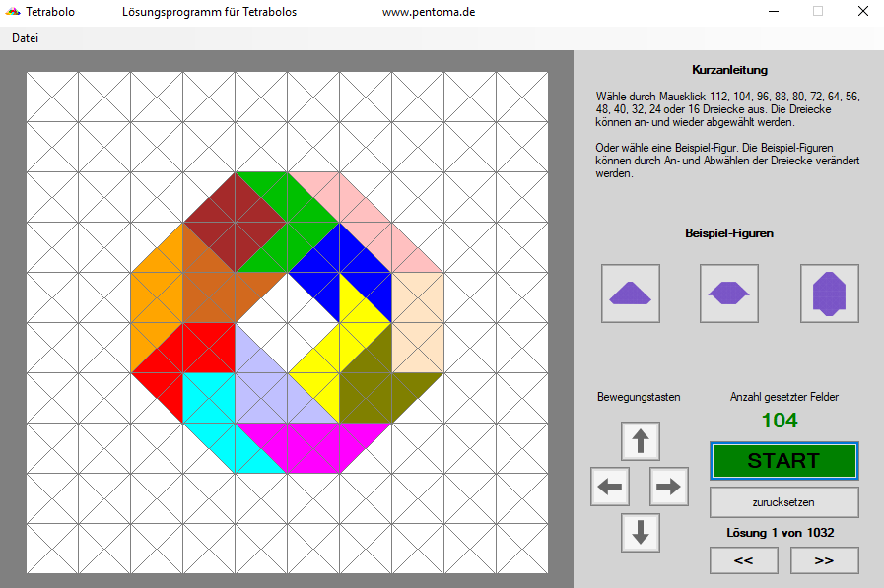Open the Datei menu
Viewport: 884px width, 588px height.
click(x=26, y=38)
